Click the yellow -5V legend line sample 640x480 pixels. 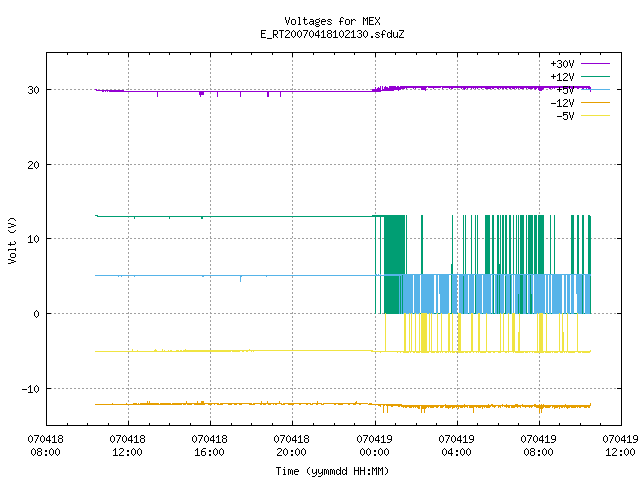(x=595, y=116)
